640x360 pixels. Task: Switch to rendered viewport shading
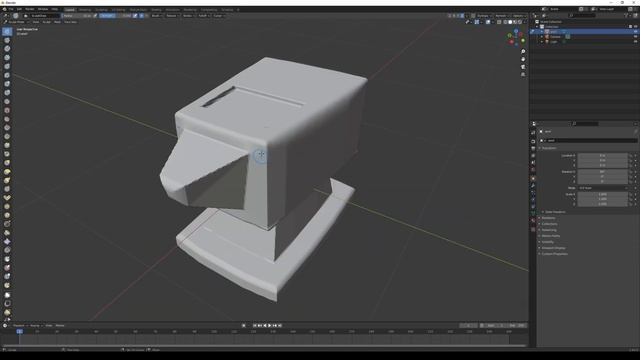pyautogui.click(x=520, y=22)
